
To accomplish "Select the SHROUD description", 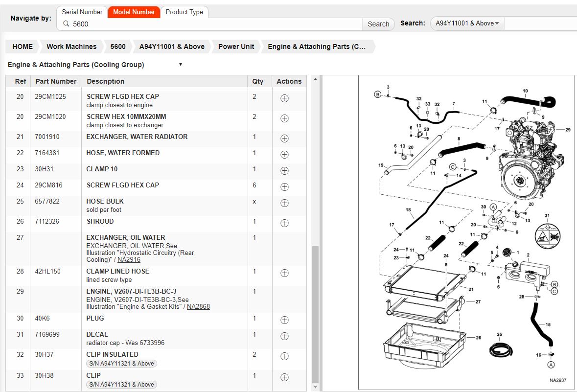I will (x=100, y=221).
